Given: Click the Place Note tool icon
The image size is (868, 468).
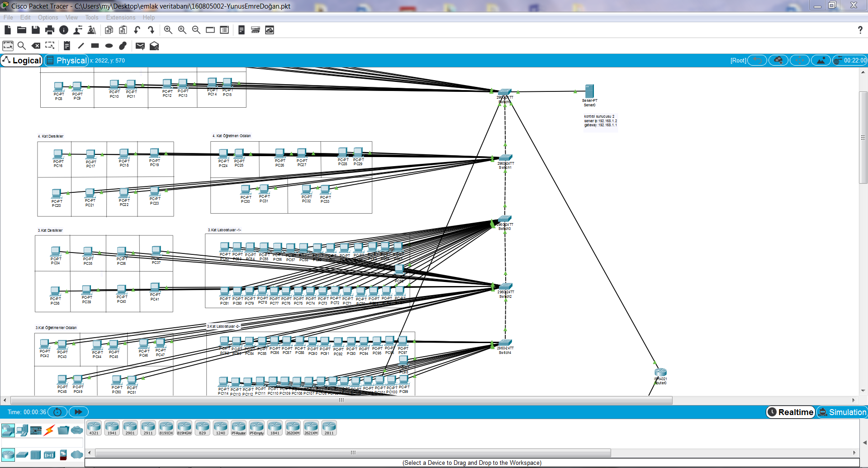Looking at the screenshot, I should (x=66, y=46).
